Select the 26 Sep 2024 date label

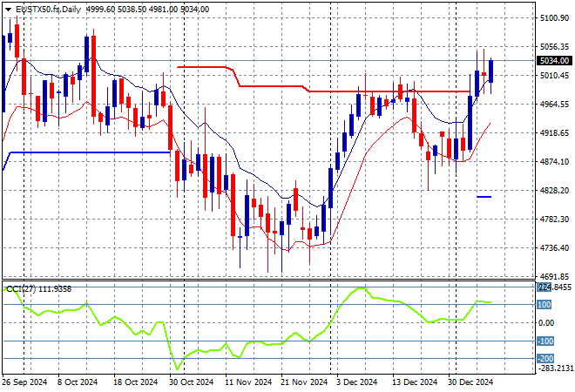pyautogui.click(x=25, y=382)
